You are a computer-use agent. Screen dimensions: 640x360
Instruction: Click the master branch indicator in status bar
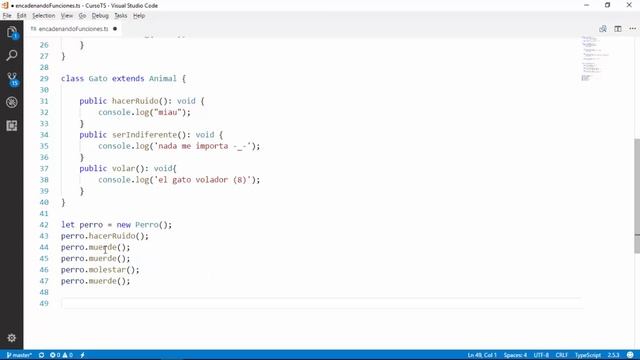point(19,355)
